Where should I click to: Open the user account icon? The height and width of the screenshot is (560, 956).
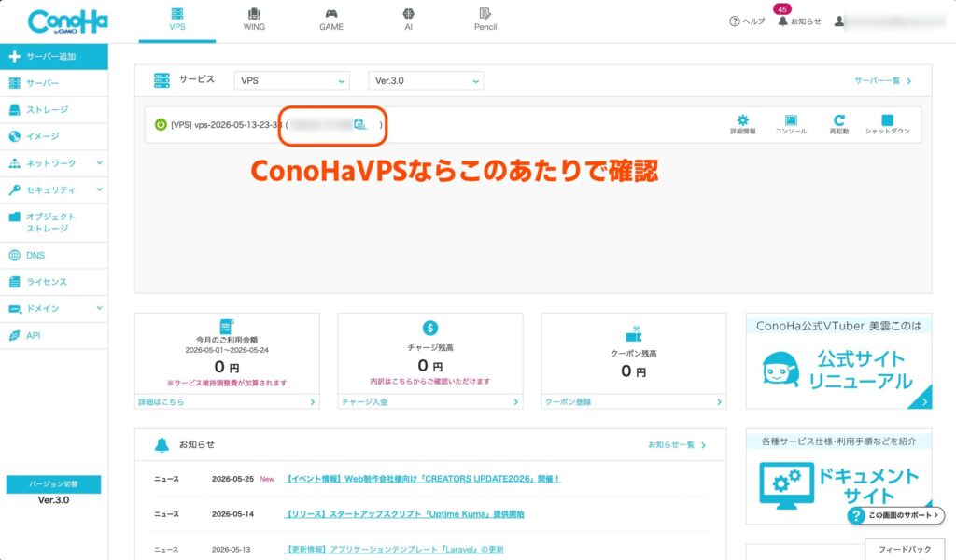[839, 21]
